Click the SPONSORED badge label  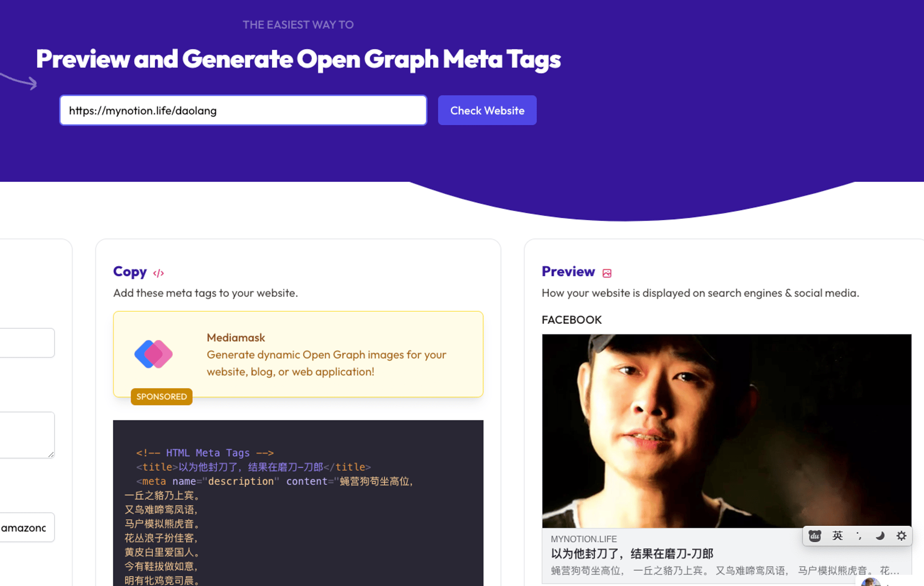click(161, 396)
